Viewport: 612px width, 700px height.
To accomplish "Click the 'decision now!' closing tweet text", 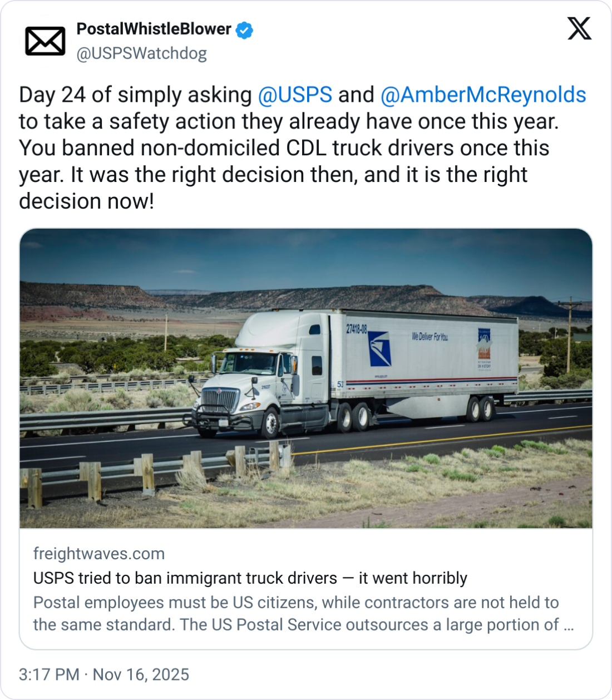I will [x=86, y=201].
